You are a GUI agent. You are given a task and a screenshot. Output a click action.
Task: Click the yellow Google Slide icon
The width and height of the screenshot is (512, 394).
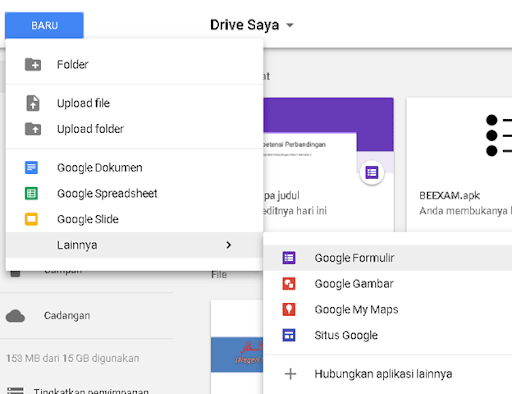tap(31, 219)
